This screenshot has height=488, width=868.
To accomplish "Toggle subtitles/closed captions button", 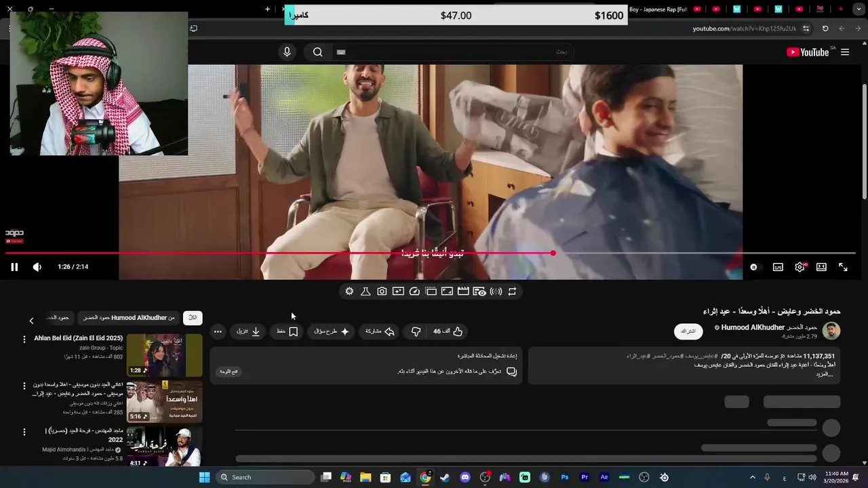I will 778,267.
